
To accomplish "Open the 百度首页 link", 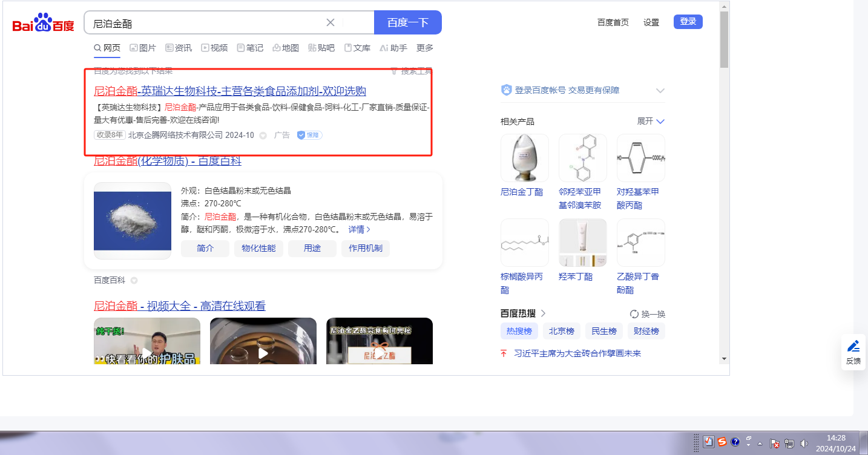I will tap(613, 22).
